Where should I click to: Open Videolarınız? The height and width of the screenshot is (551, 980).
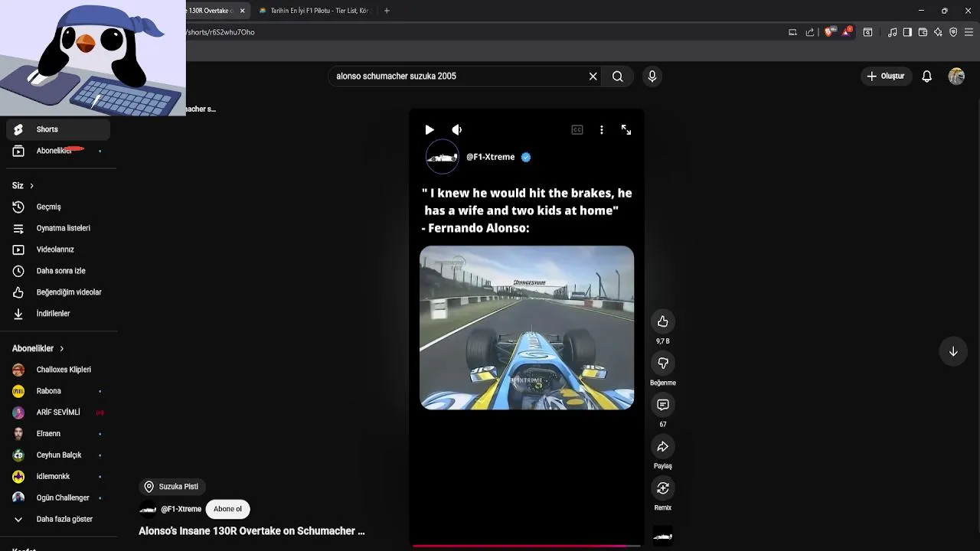click(x=58, y=249)
